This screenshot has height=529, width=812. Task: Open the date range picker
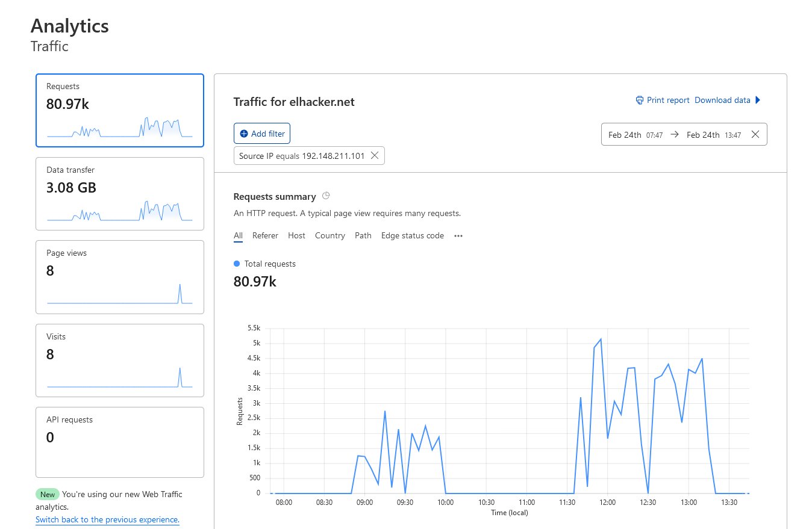[684, 134]
